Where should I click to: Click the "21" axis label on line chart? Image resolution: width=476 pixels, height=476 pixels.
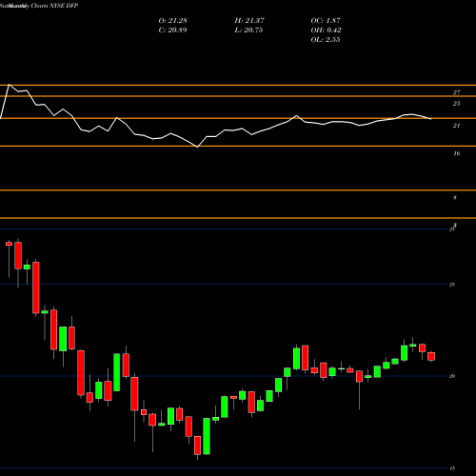click(x=456, y=126)
